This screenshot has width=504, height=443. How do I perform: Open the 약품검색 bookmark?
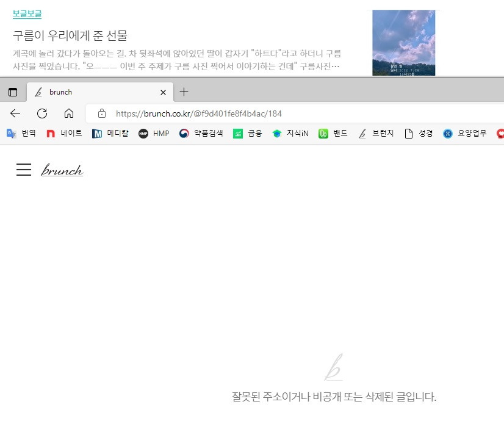click(x=201, y=134)
